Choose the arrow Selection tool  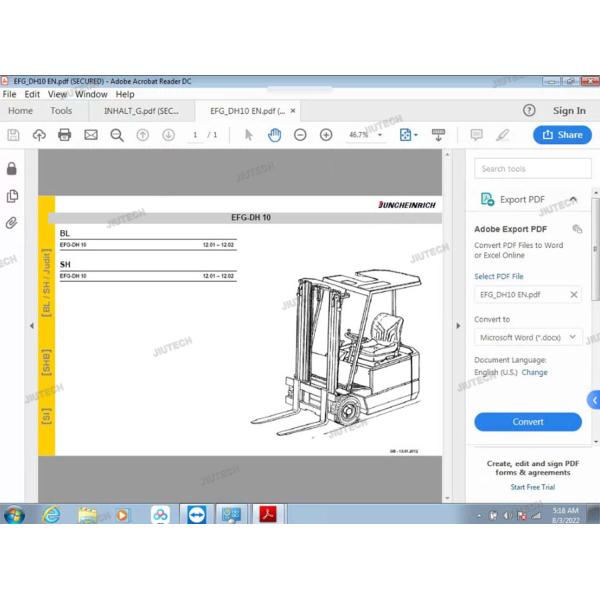(249, 135)
